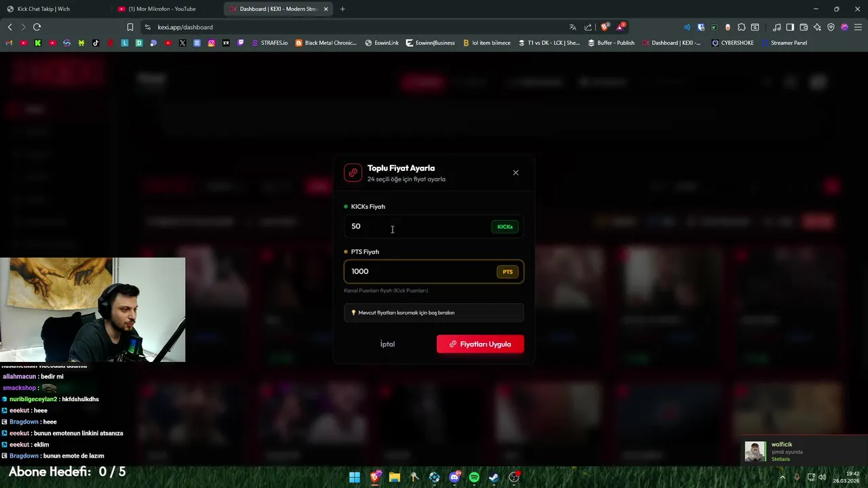Open the Twitch bookmark icon
This screenshot has width=868, height=488.
pyautogui.click(x=241, y=43)
